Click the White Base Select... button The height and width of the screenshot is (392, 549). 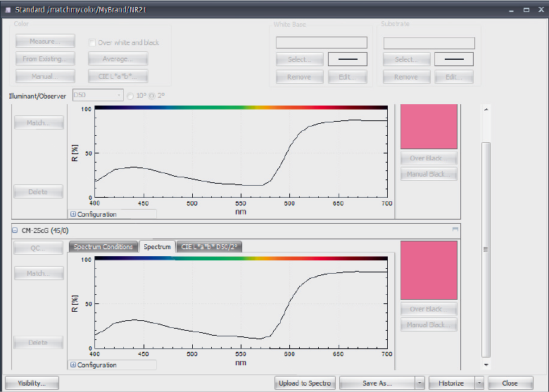299,59
